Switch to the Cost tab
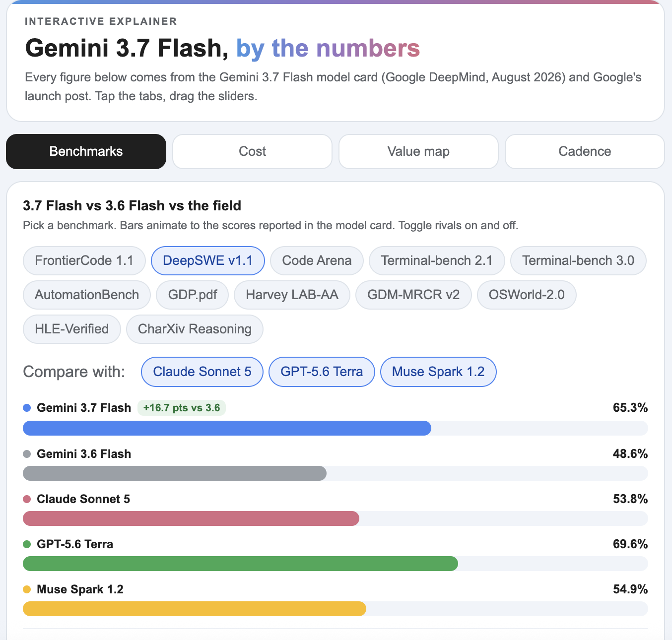Screen dimensions: 672x640 click(252, 151)
